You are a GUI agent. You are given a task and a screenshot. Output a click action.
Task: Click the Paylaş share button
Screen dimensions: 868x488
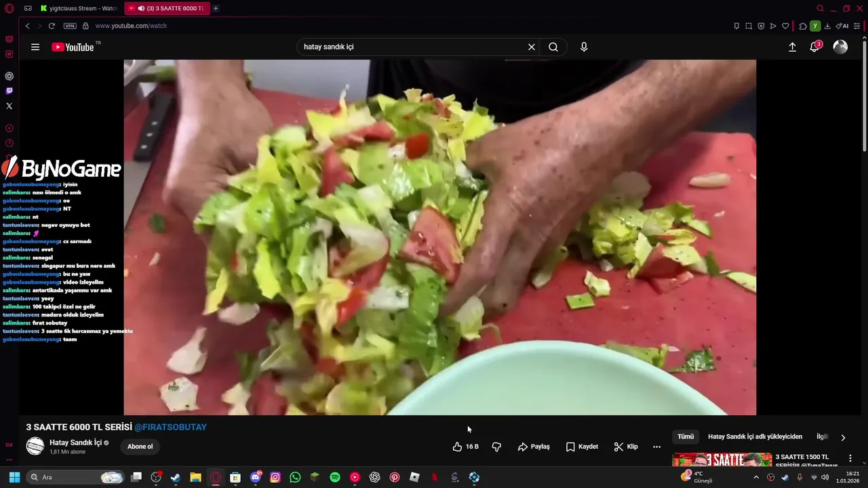(534, 447)
